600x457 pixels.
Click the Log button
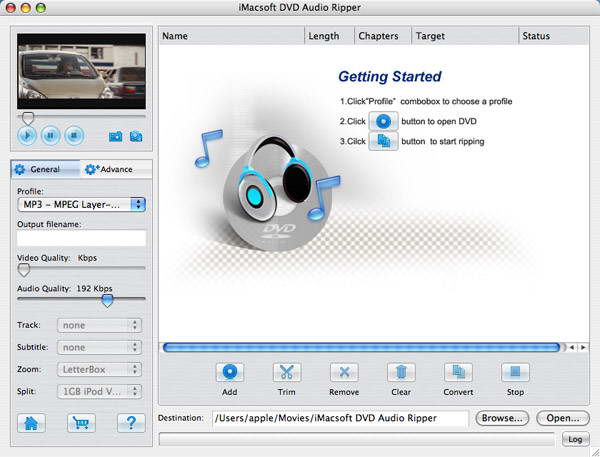click(x=575, y=439)
